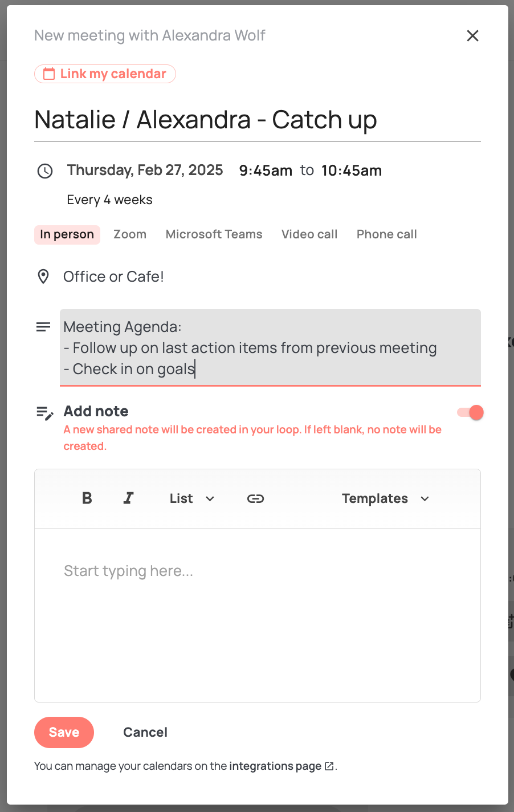Select the In person meeting type
The height and width of the screenshot is (812, 514).
pos(67,234)
